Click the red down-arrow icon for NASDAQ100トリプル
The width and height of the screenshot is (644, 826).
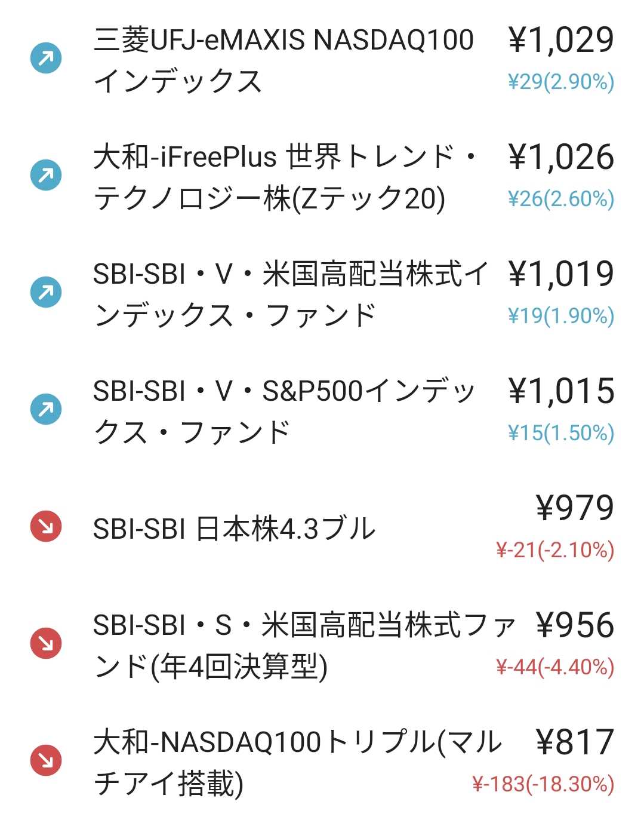[x=46, y=760]
